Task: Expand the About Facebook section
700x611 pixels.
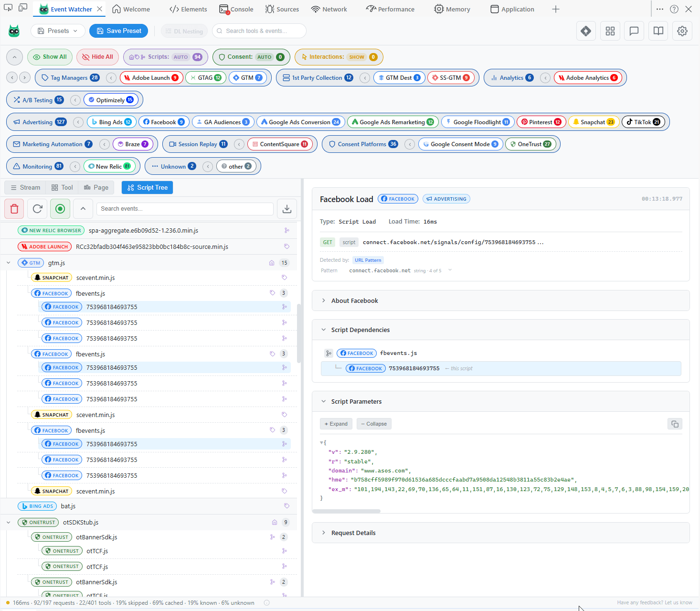Action: (354, 300)
